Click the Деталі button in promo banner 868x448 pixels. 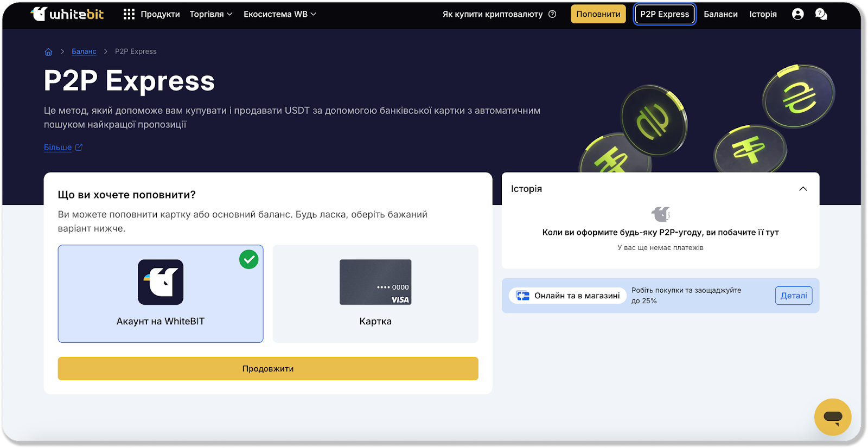tap(793, 296)
